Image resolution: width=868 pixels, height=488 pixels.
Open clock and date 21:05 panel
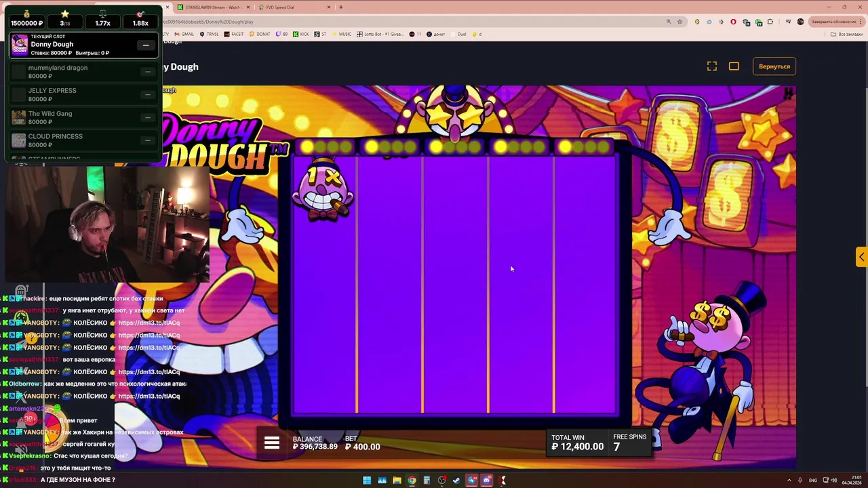[852, 481]
